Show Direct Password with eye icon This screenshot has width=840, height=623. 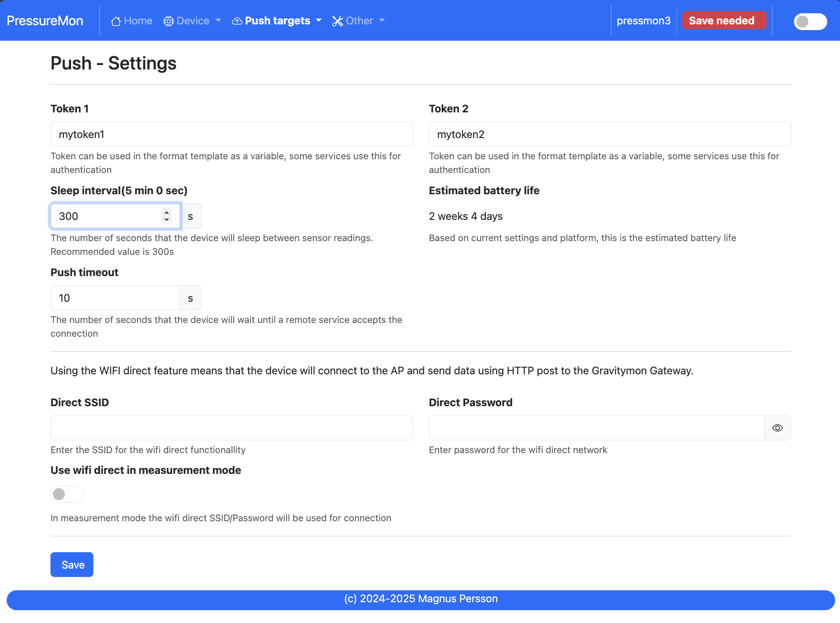click(x=778, y=428)
